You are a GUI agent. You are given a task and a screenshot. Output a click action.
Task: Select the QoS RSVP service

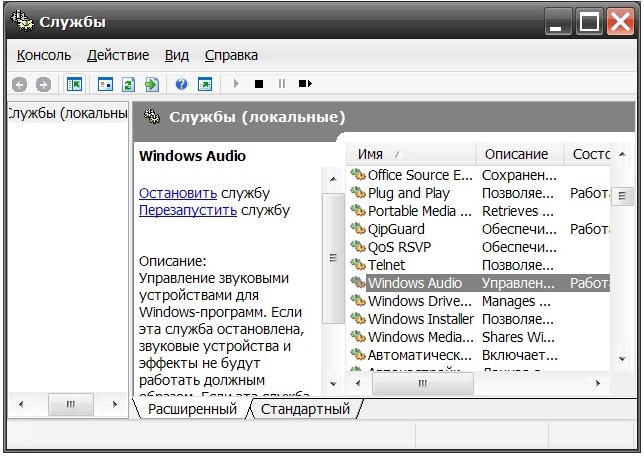479,247
